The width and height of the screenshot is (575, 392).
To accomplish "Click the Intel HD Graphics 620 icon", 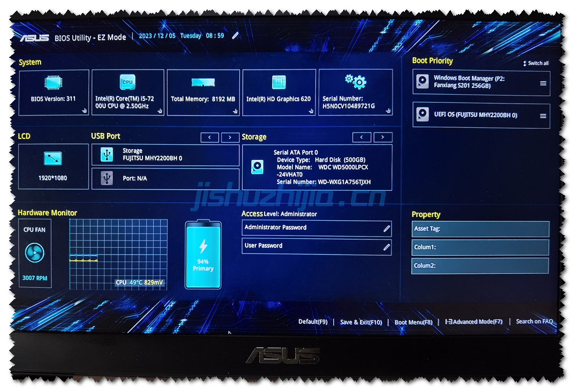I will [279, 82].
